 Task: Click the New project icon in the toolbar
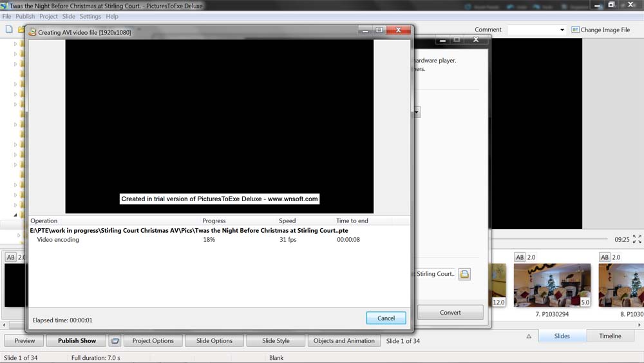coord(9,29)
